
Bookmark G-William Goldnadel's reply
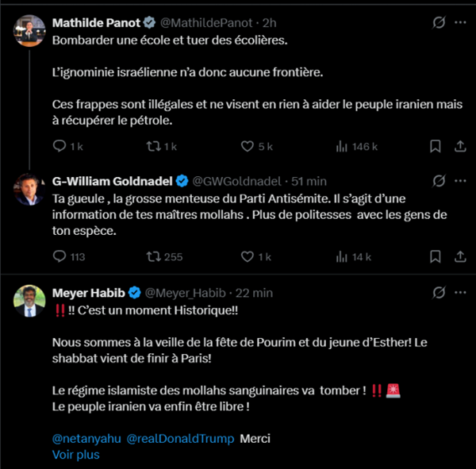(x=436, y=256)
